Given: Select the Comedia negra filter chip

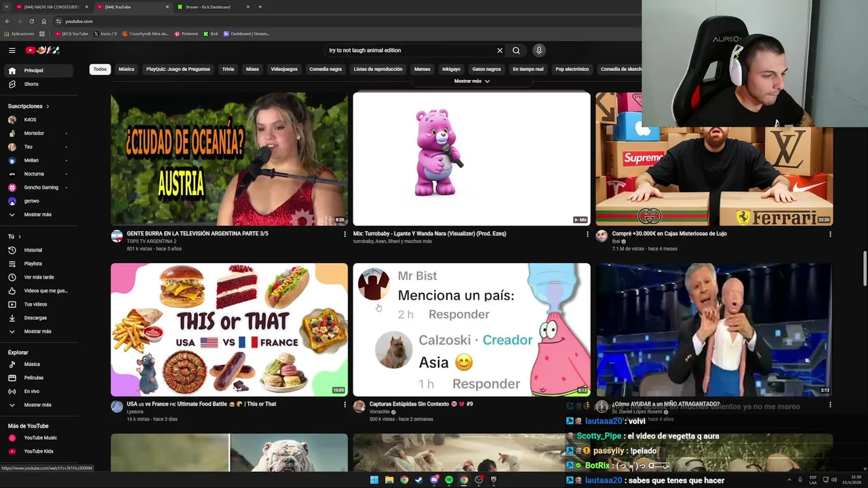Looking at the screenshot, I should 325,69.
